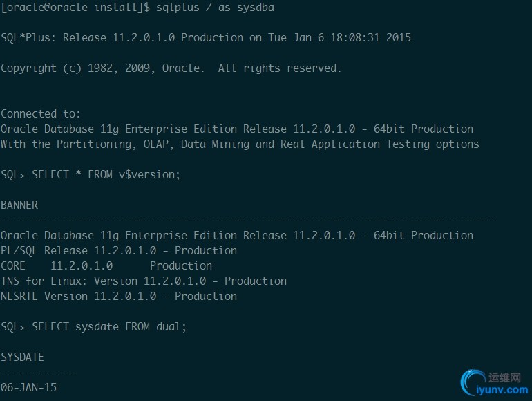532x401 pixels.
Task: Click the text 'All rights reserved.'
Action: click(280, 68)
